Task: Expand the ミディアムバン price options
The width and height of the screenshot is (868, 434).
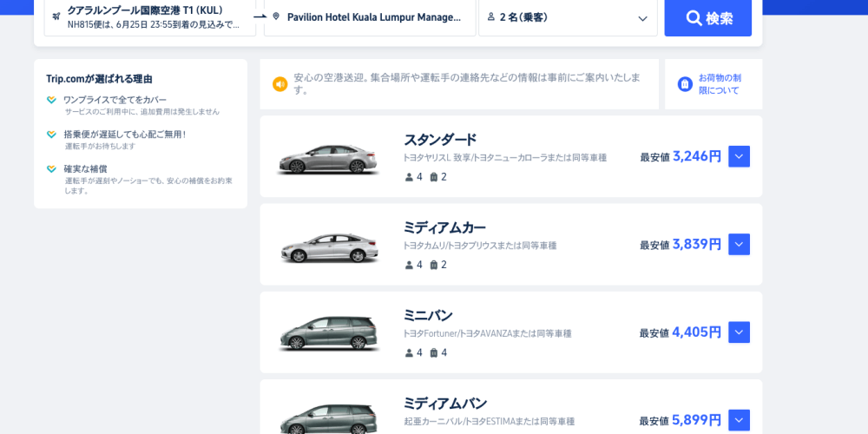Action: click(739, 420)
